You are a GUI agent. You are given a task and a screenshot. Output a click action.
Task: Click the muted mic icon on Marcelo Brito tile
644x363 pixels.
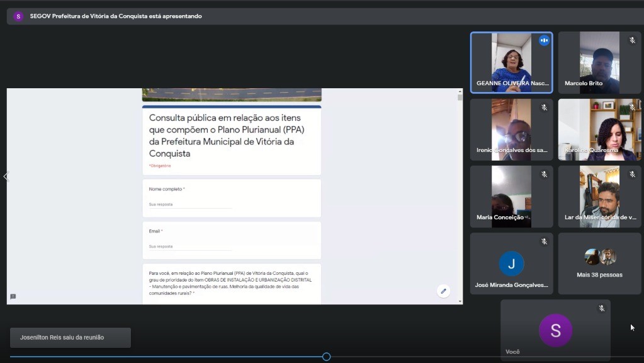pos(632,41)
